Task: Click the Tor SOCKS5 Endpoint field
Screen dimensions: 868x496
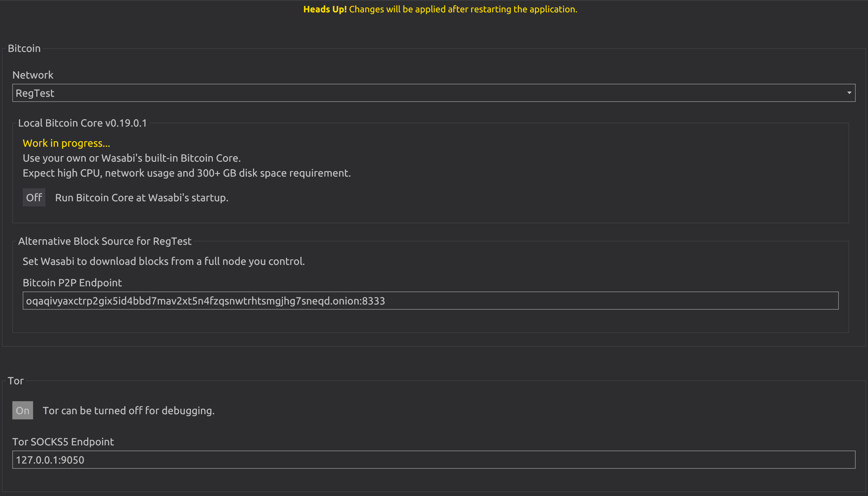Action: (434, 460)
